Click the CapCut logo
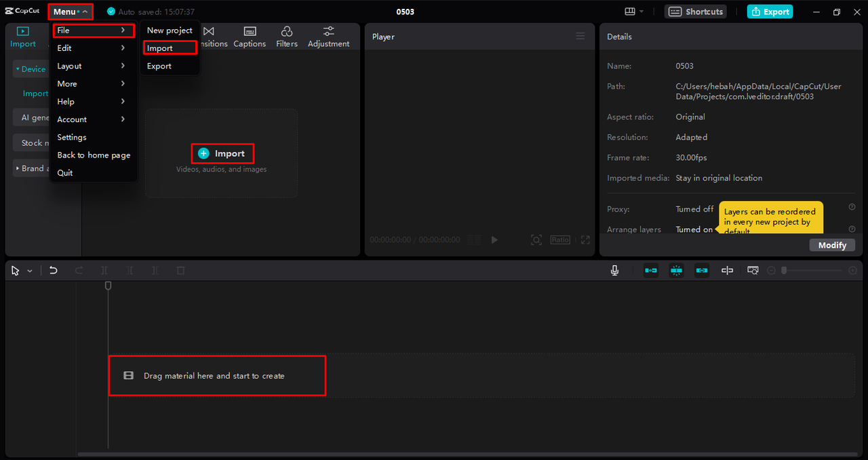The image size is (868, 460). (x=22, y=12)
